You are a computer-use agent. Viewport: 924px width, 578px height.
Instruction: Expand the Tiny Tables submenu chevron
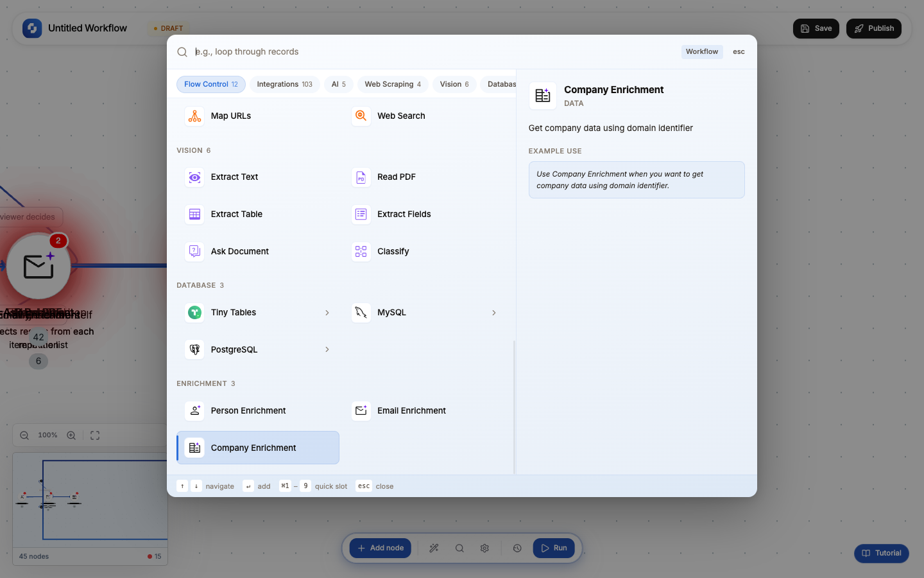point(327,313)
